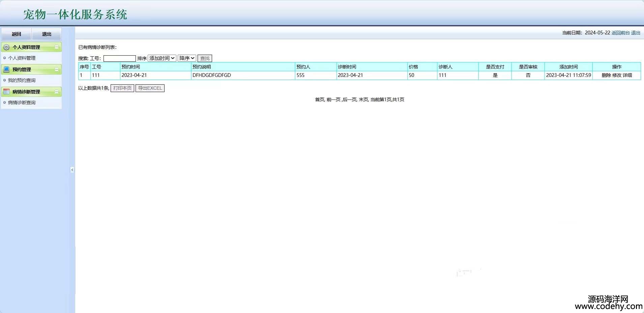Click the 预约说明 cell DFHDGDFGDFGD

[243, 75]
